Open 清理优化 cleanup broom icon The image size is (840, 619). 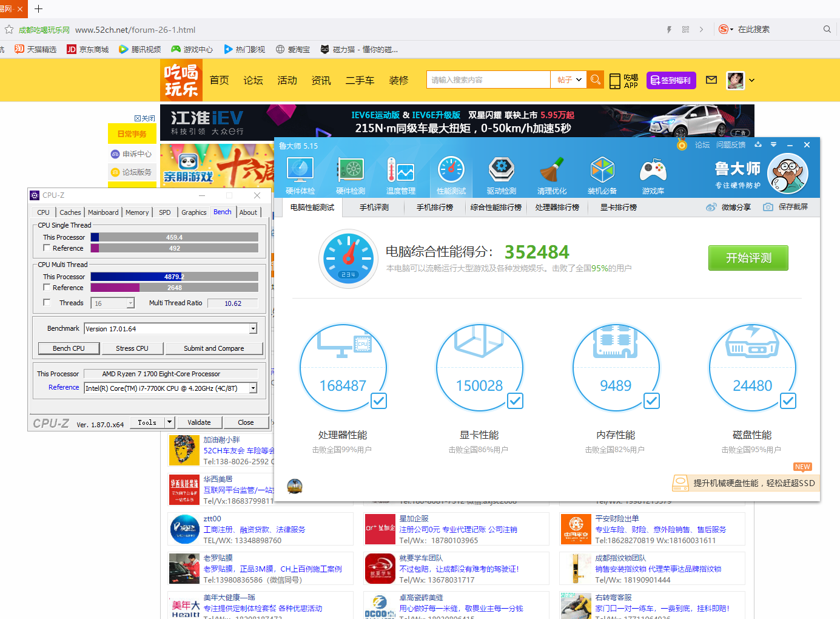[552, 175]
